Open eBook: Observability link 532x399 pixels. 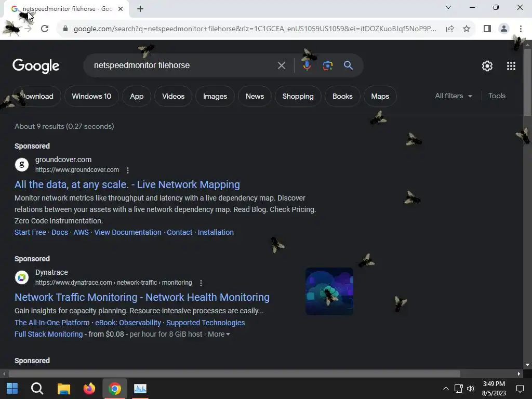[128, 323]
